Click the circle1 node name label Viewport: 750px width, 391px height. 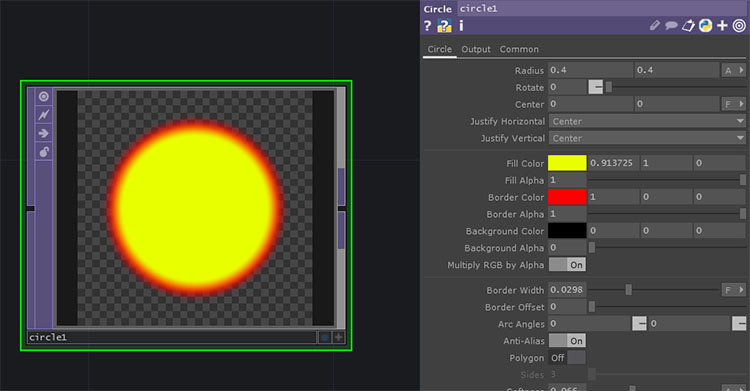coord(48,337)
